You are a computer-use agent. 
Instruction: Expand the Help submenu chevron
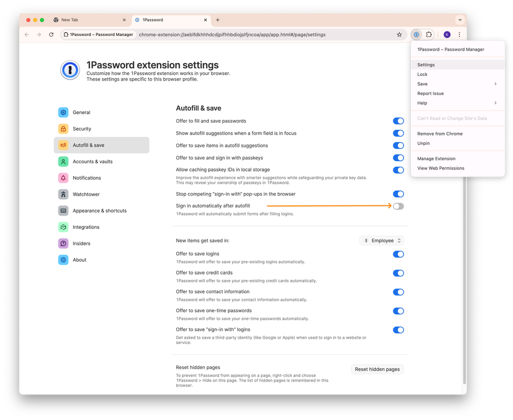click(x=496, y=103)
